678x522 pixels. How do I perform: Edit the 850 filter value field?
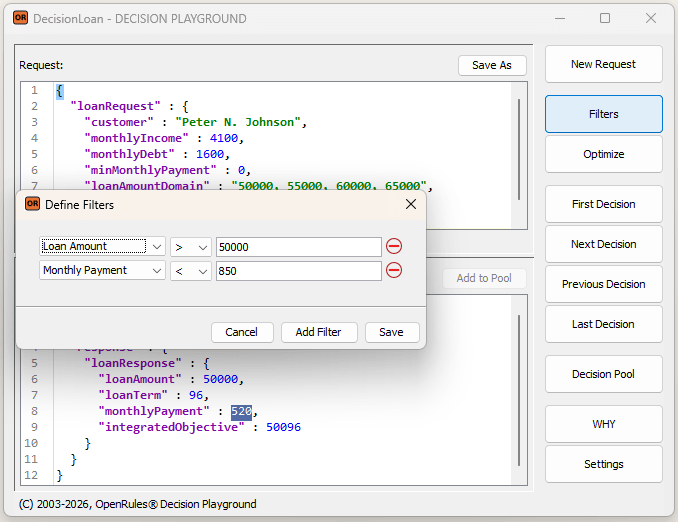point(298,270)
